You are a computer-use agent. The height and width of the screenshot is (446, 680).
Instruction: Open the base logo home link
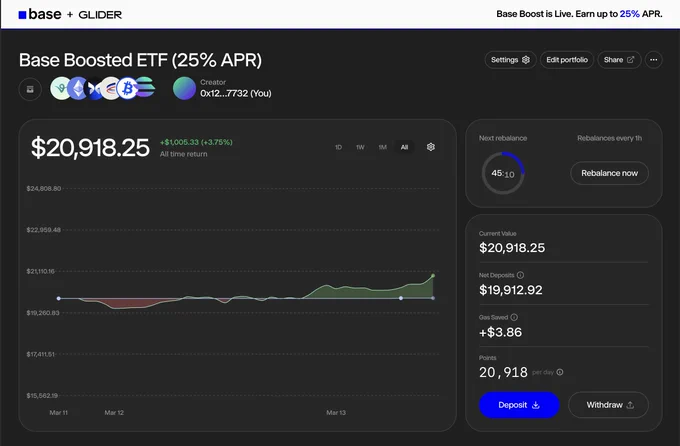(x=40, y=14)
